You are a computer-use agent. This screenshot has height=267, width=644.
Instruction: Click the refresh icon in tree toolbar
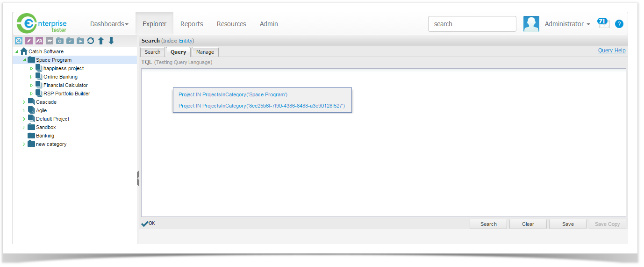(91, 41)
